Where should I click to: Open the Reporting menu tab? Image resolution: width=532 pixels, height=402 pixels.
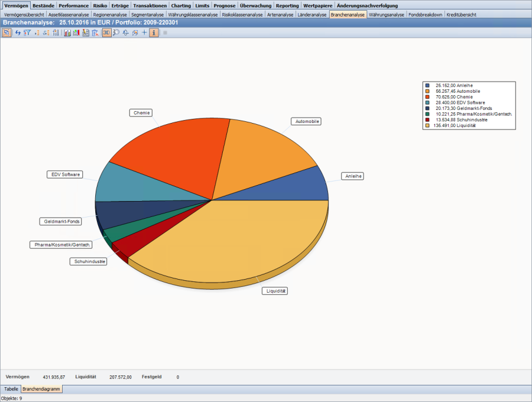[287, 5]
